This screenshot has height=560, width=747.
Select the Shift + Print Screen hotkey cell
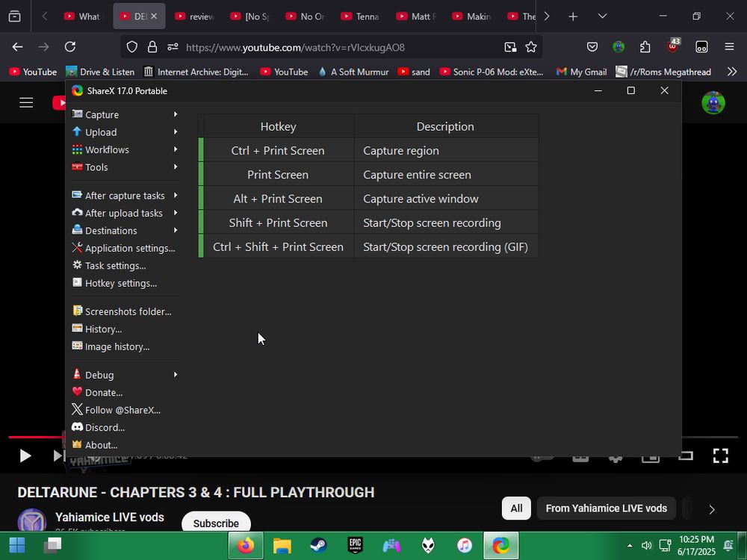pos(278,223)
